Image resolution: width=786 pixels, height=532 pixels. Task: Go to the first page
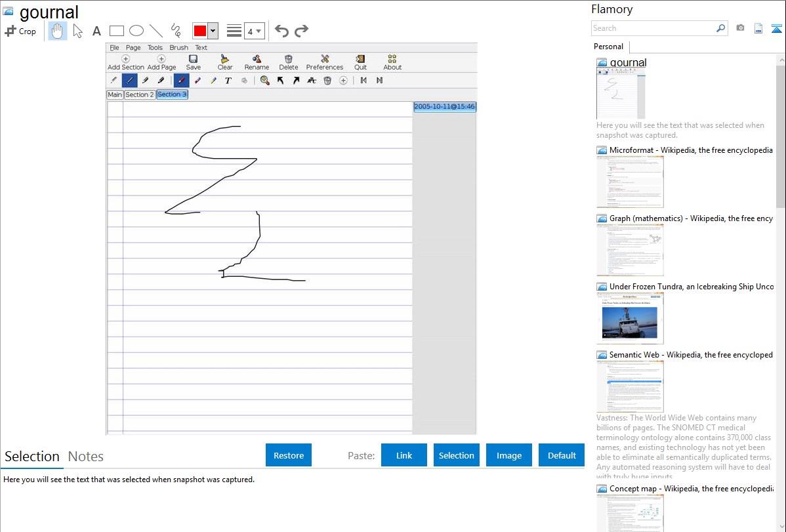(363, 80)
